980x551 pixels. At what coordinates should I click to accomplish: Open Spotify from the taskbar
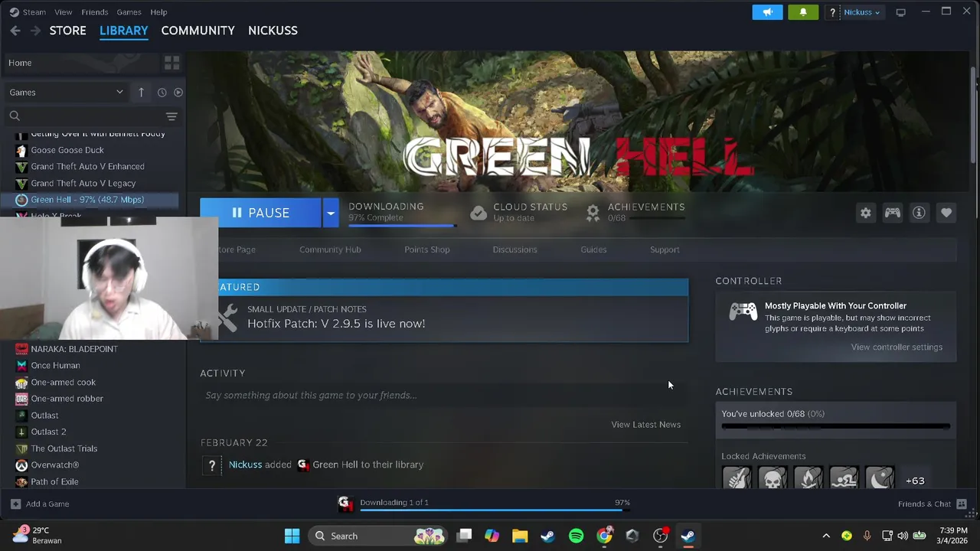(576, 536)
